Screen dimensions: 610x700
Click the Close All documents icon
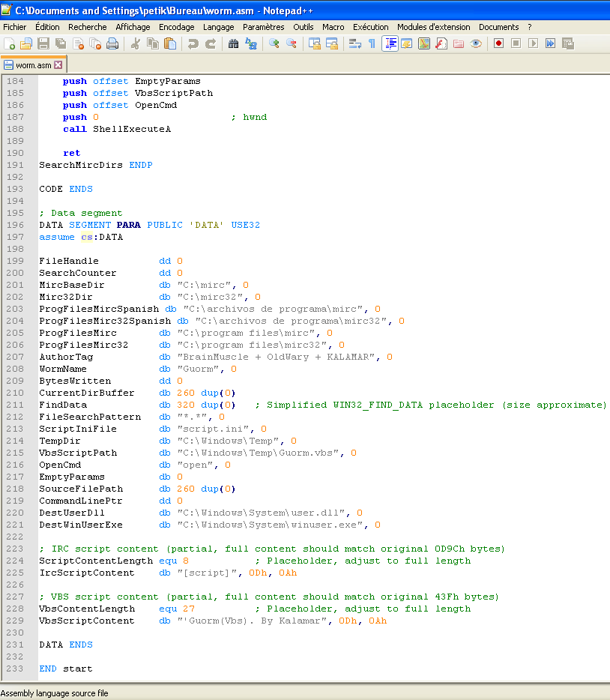tap(95, 43)
